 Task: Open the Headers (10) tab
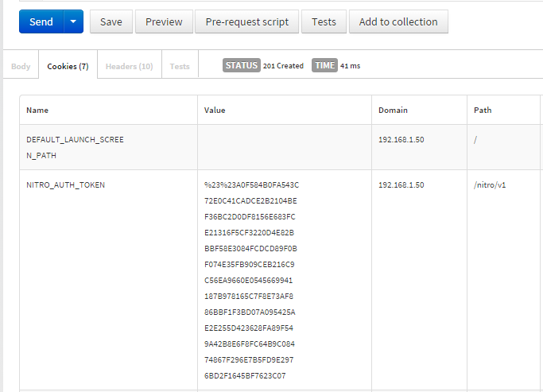point(129,66)
